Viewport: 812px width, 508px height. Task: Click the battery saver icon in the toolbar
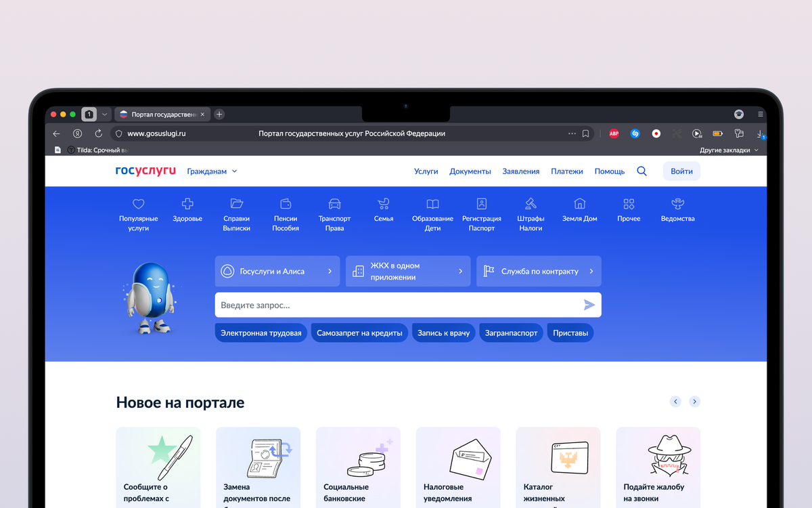pyautogui.click(x=717, y=133)
